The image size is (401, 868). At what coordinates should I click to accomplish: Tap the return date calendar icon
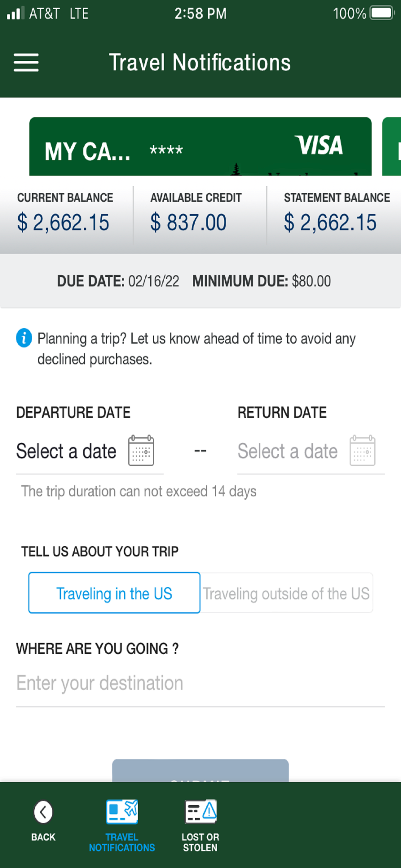pos(362,450)
